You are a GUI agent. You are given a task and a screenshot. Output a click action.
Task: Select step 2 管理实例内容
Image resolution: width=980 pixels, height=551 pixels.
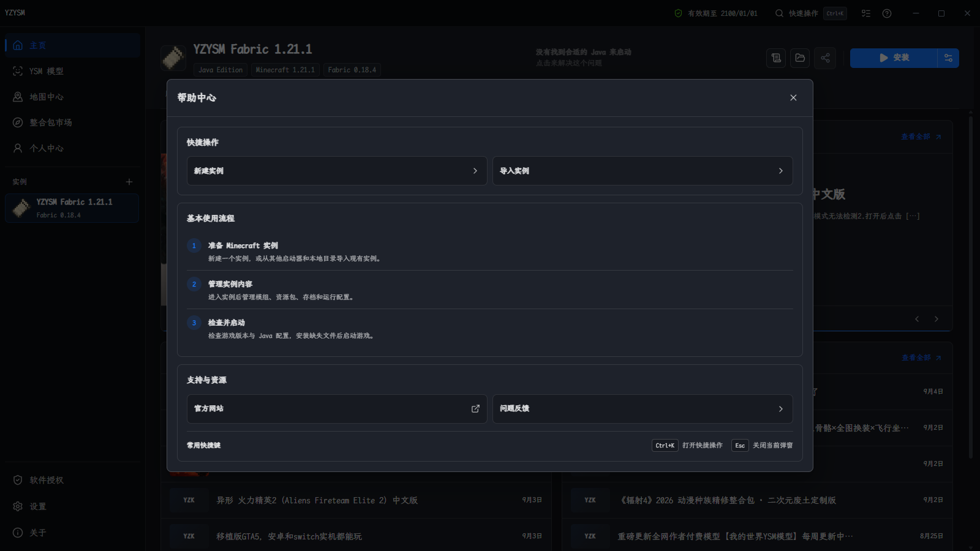[x=490, y=290]
